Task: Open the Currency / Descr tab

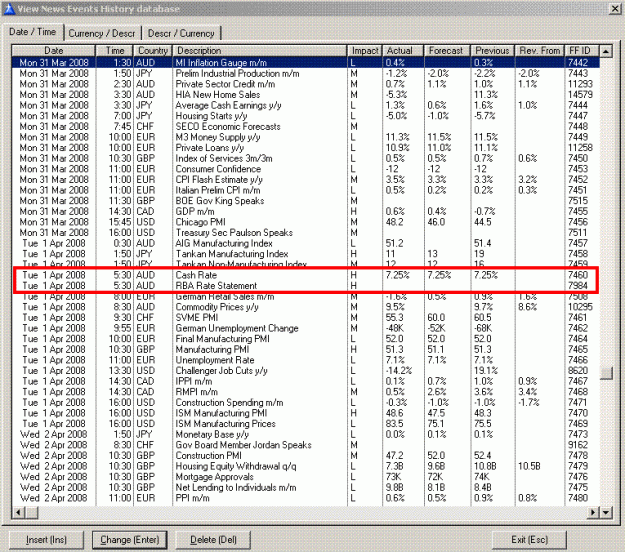Action: (102, 33)
